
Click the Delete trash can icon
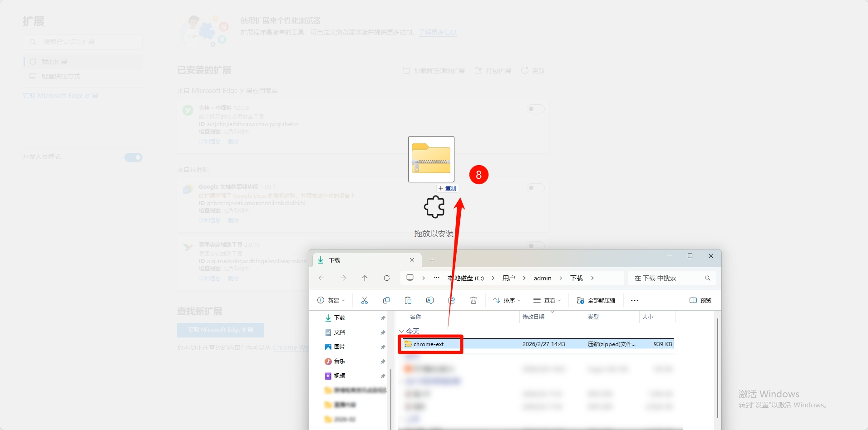point(473,300)
